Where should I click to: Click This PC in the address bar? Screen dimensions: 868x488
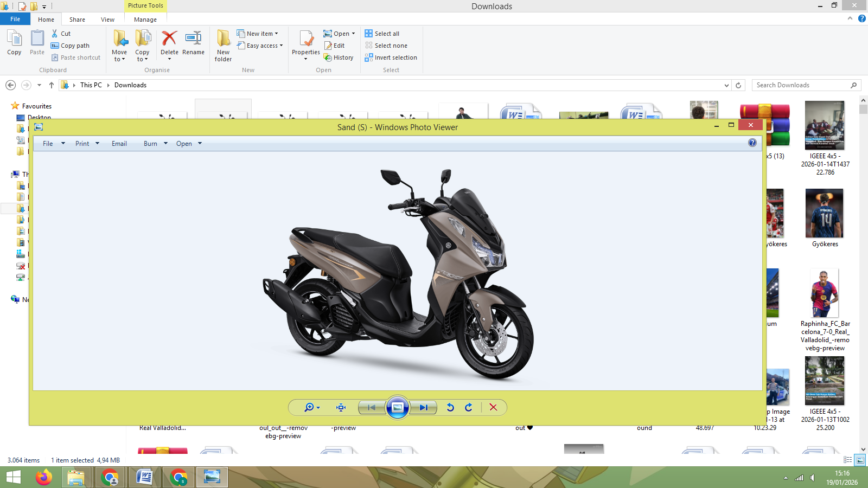click(x=91, y=85)
